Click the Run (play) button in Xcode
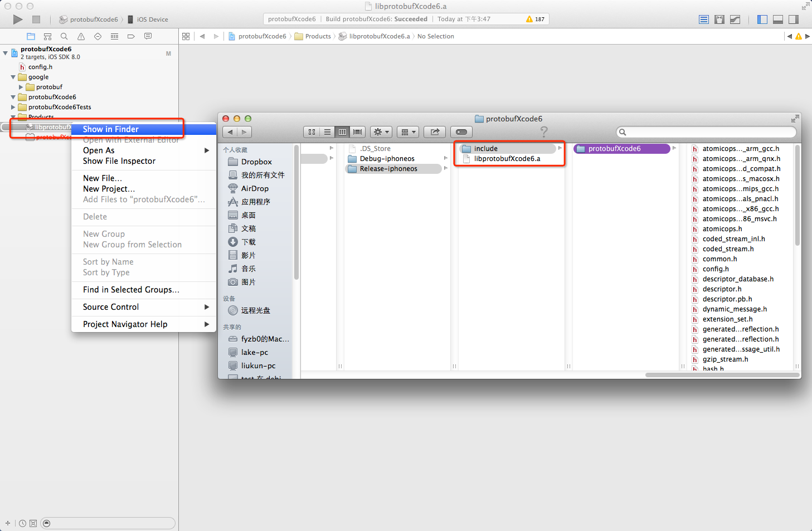The image size is (812, 531). click(x=18, y=20)
